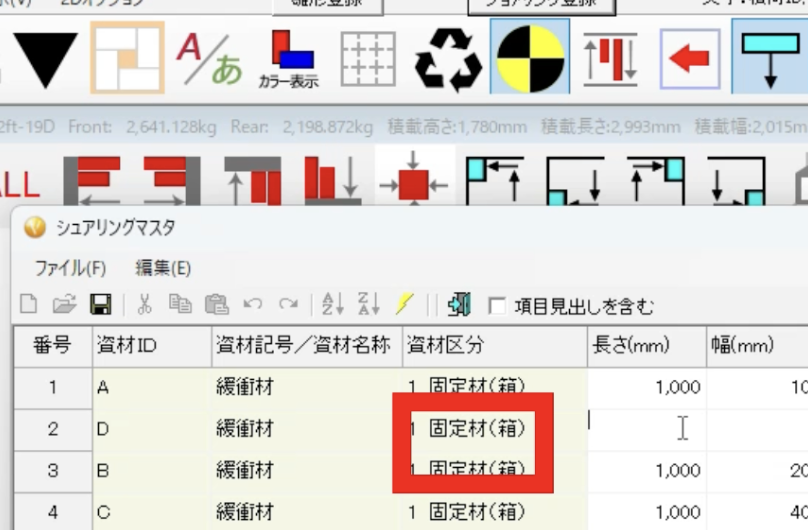Screen dimensions: 808x530
Task: Open the ファイル(F) menu
Action: pyautogui.click(x=70, y=268)
